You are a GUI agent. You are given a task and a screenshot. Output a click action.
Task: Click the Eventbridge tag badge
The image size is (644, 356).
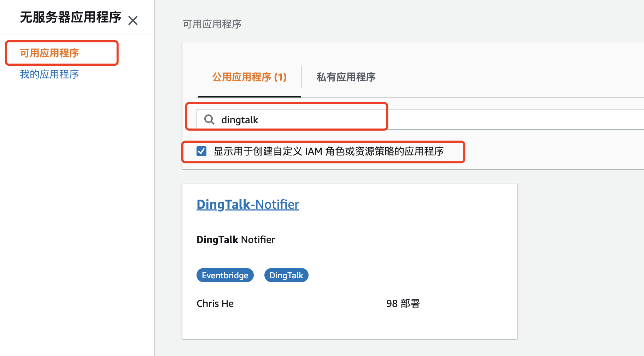225,275
